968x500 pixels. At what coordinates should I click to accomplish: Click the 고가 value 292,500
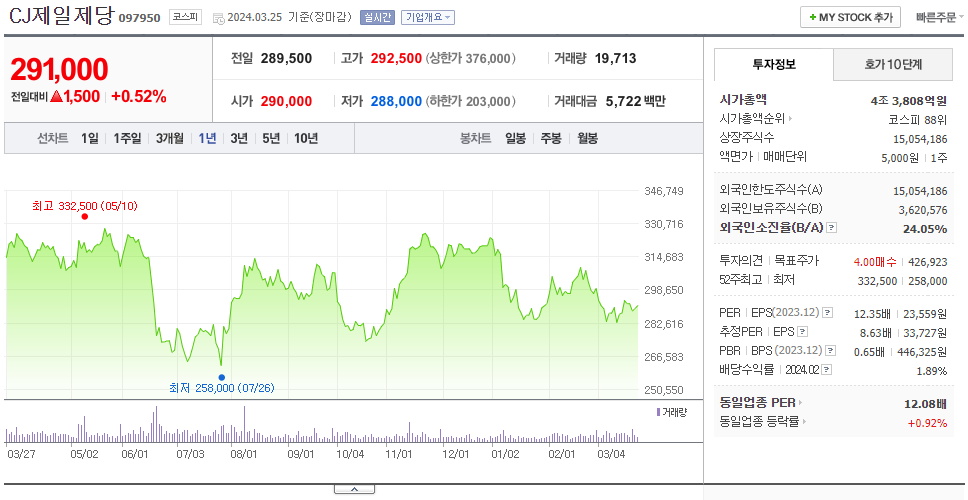[x=396, y=59]
